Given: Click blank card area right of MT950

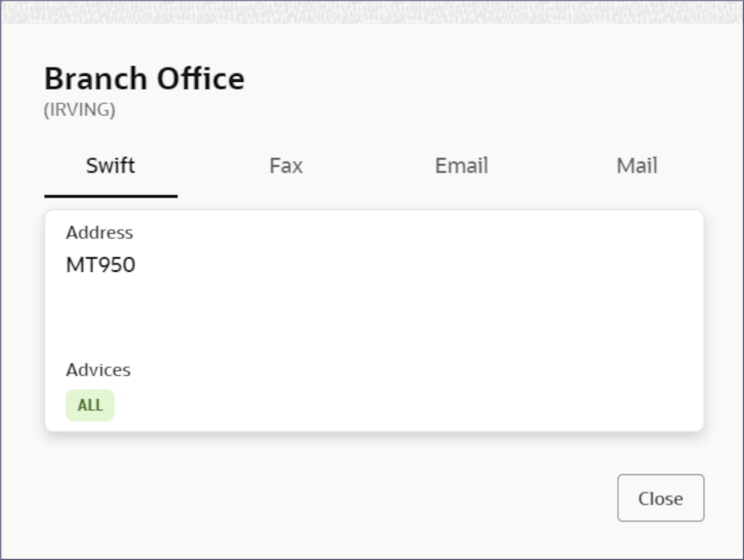Looking at the screenshot, I should click(x=413, y=266).
